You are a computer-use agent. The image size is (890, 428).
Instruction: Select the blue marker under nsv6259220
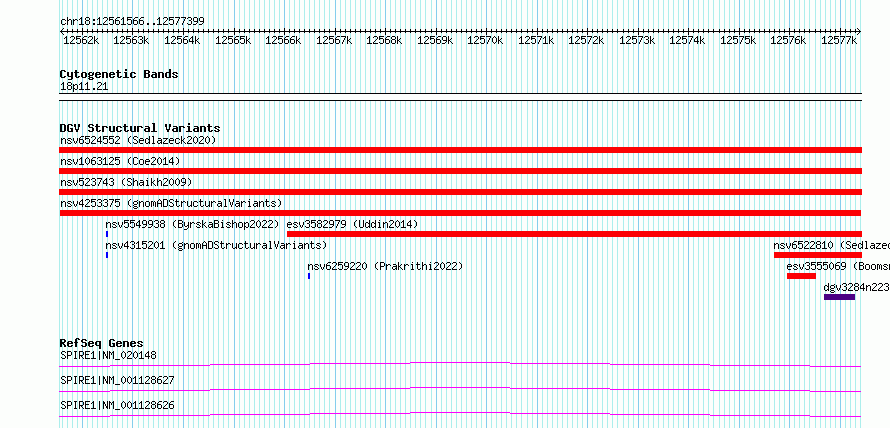click(x=309, y=276)
